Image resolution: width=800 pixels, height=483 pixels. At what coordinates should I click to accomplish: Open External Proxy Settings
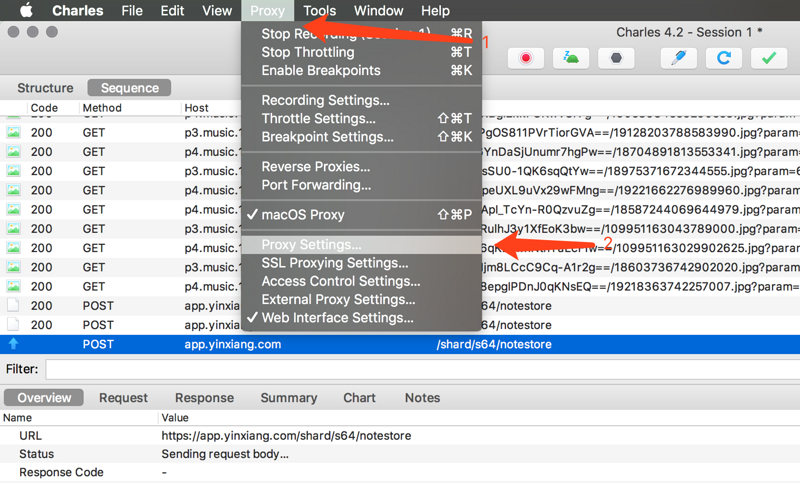pos(361,299)
